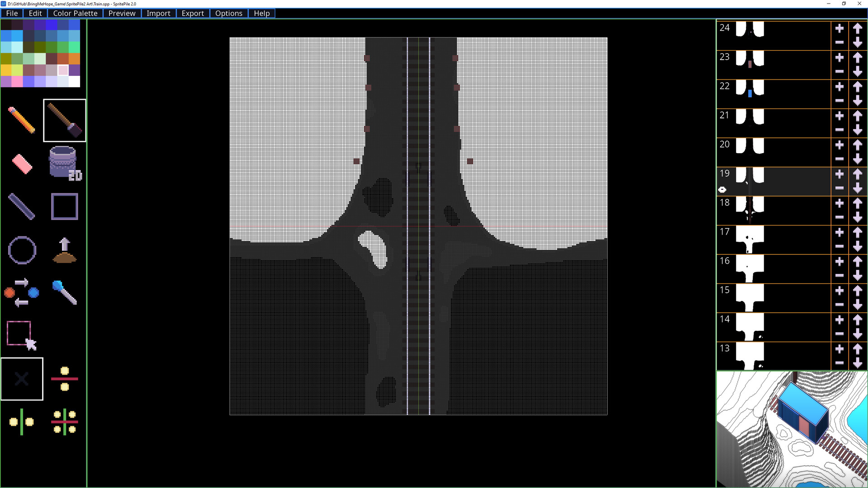This screenshot has width=868, height=488.
Task: Enable four-way mirror symmetry
Action: pos(65,422)
